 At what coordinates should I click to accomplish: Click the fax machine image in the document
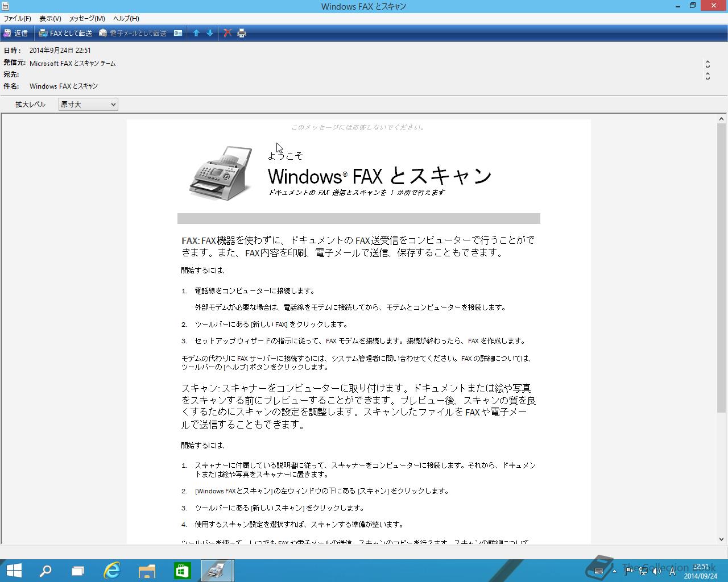click(221, 173)
